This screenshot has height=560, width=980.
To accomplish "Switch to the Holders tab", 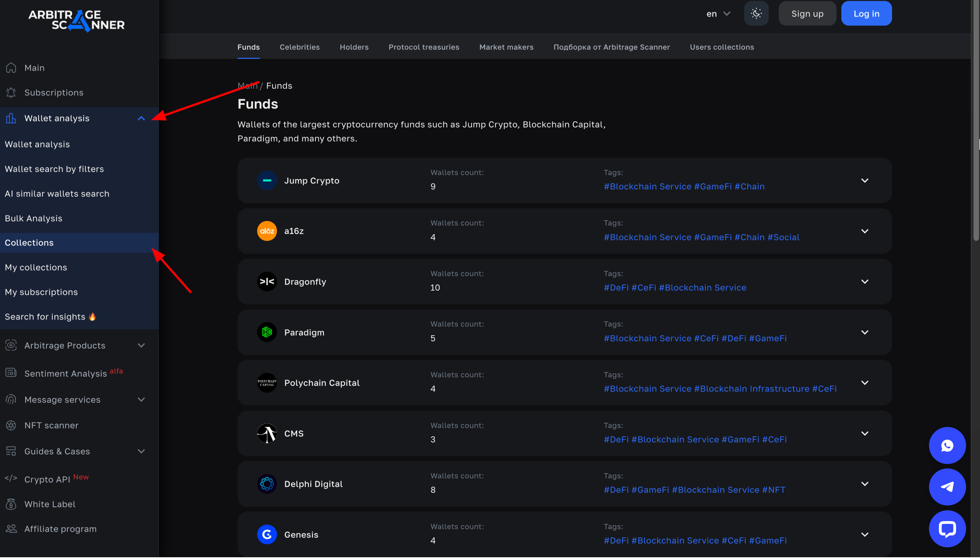I will [x=354, y=47].
